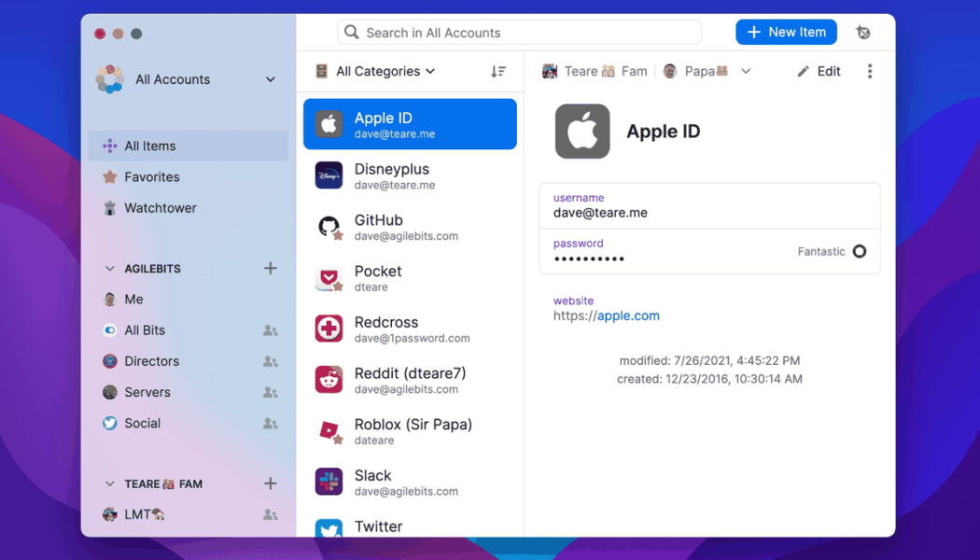Click the Search in All Accounts field
Screen dimensions: 980x560
point(519,33)
